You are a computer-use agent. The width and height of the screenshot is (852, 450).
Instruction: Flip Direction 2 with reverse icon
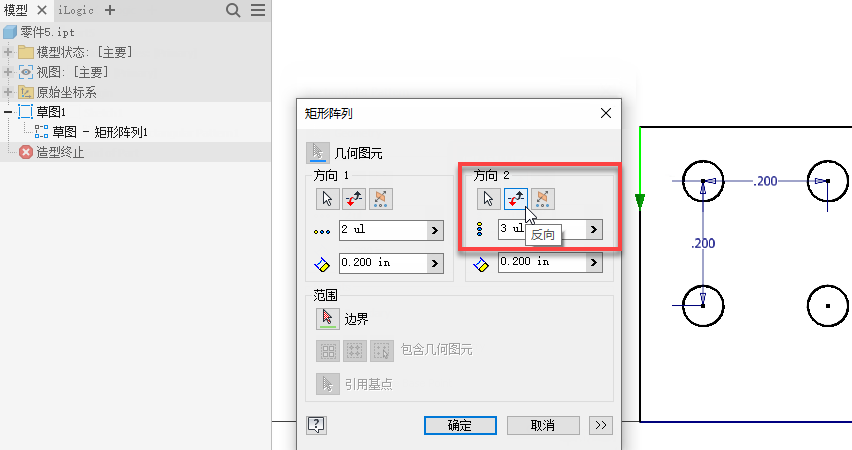pos(516,199)
